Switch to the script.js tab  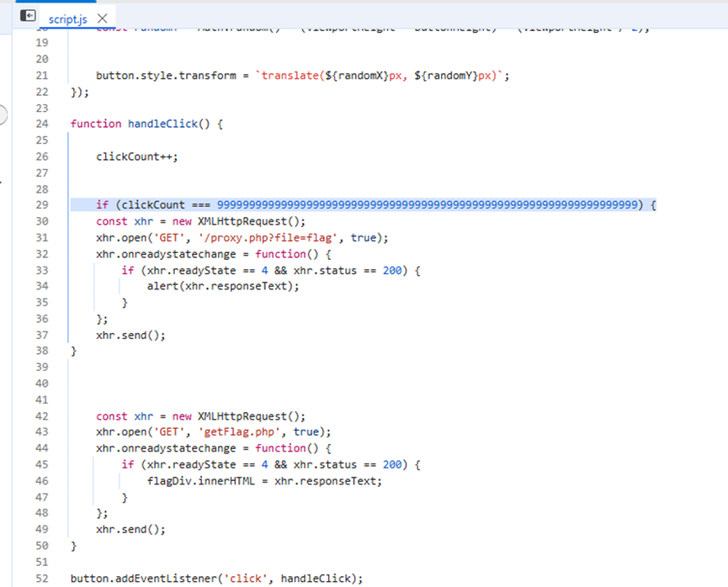(67, 18)
